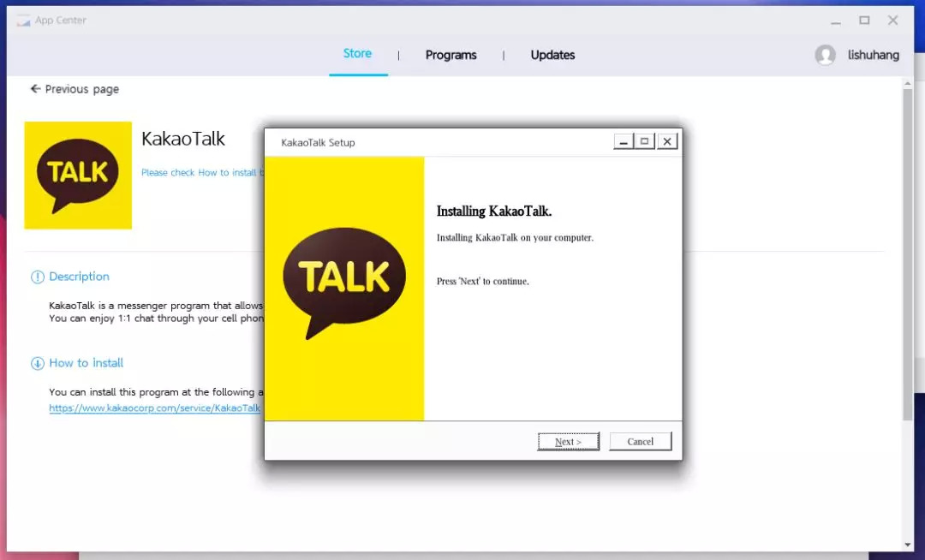
Task: Open the kakaocorp.com service link
Action: (155, 408)
